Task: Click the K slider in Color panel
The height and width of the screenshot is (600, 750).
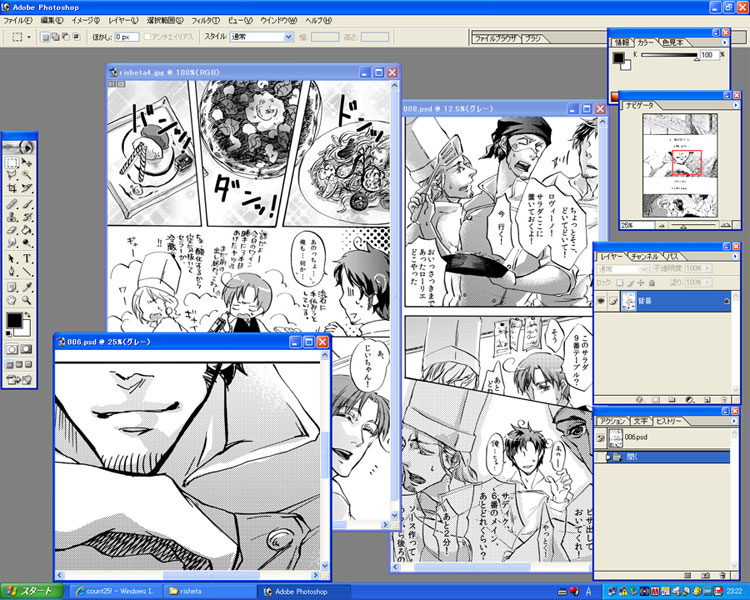Action: 669,56
